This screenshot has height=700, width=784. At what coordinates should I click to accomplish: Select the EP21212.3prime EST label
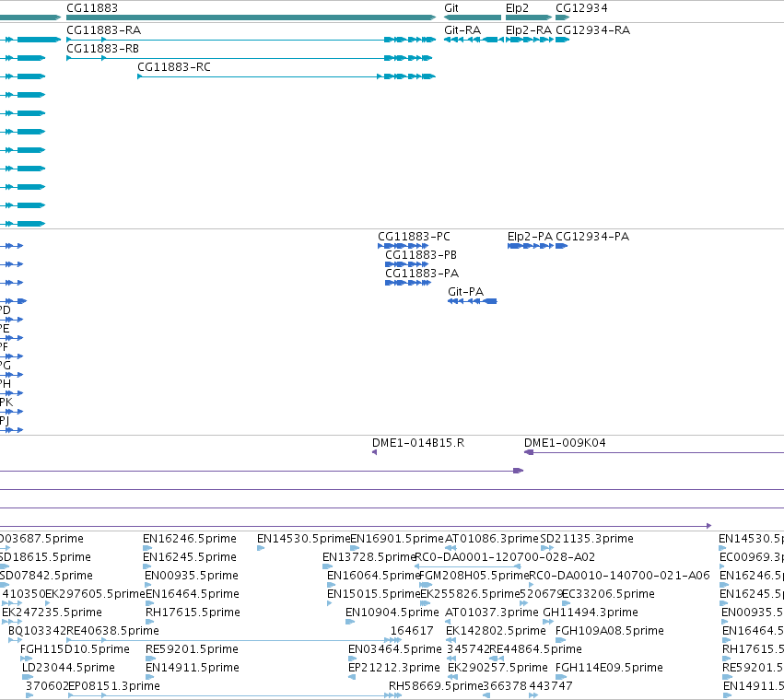pyautogui.click(x=394, y=668)
